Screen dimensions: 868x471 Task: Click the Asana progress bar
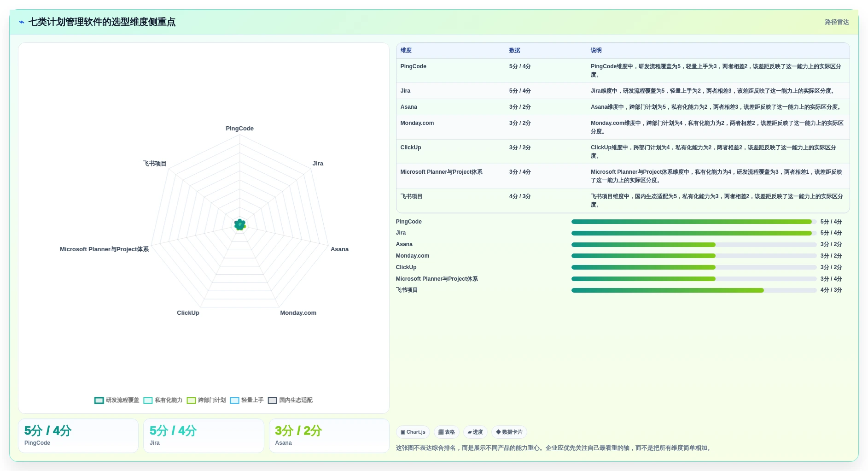[x=694, y=245]
